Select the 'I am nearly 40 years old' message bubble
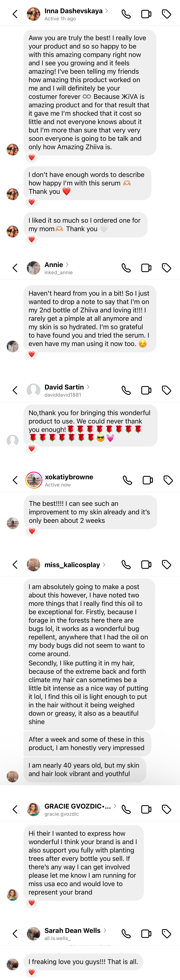The image size is (180, 980). pos(85,769)
